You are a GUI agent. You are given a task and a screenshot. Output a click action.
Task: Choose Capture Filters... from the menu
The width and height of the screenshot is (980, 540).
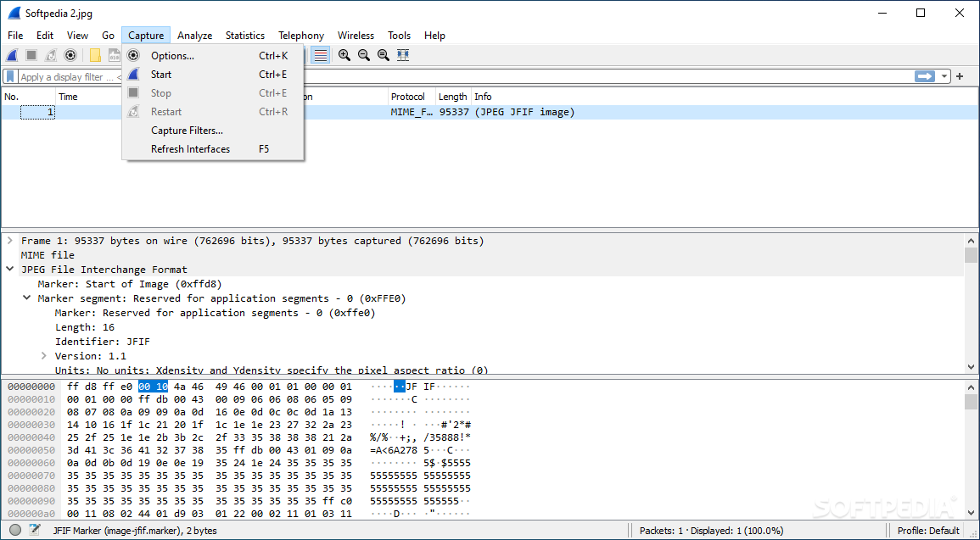pyautogui.click(x=213, y=131)
